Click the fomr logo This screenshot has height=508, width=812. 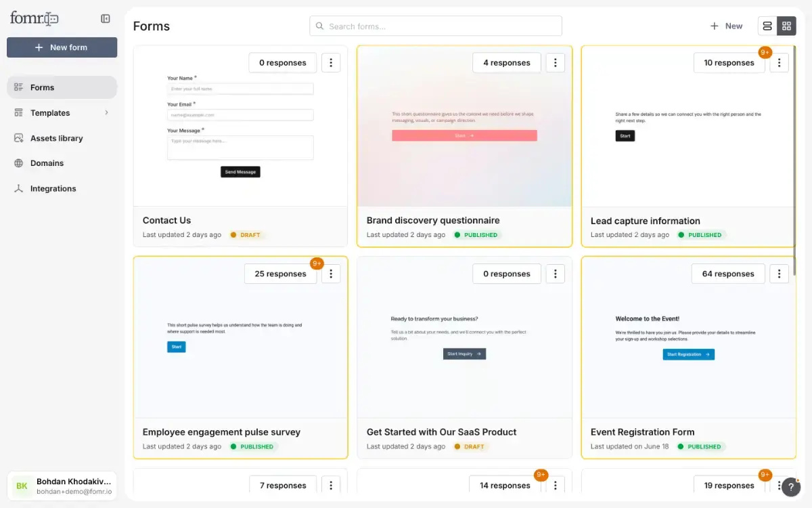click(x=34, y=18)
